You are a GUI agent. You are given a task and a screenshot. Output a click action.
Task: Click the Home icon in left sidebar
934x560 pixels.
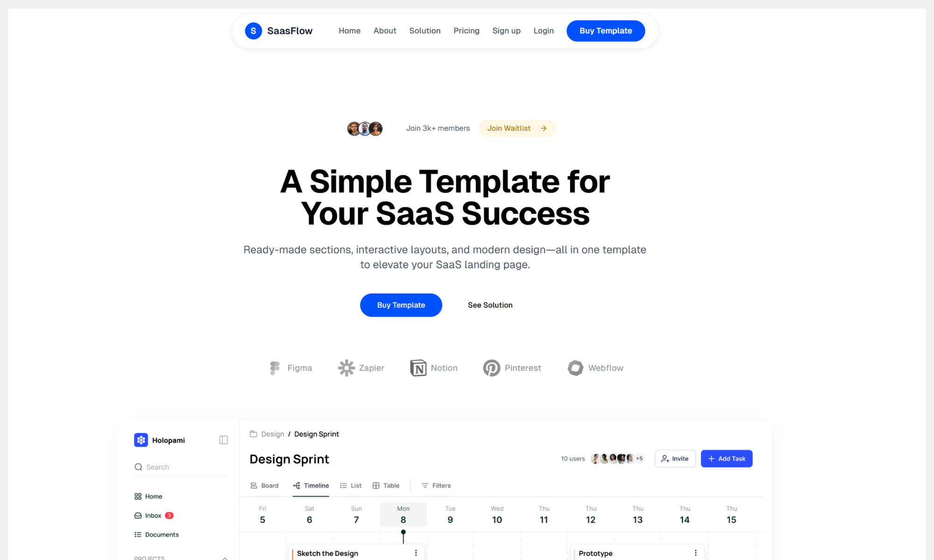pyautogui.click(x=138, y=496)
